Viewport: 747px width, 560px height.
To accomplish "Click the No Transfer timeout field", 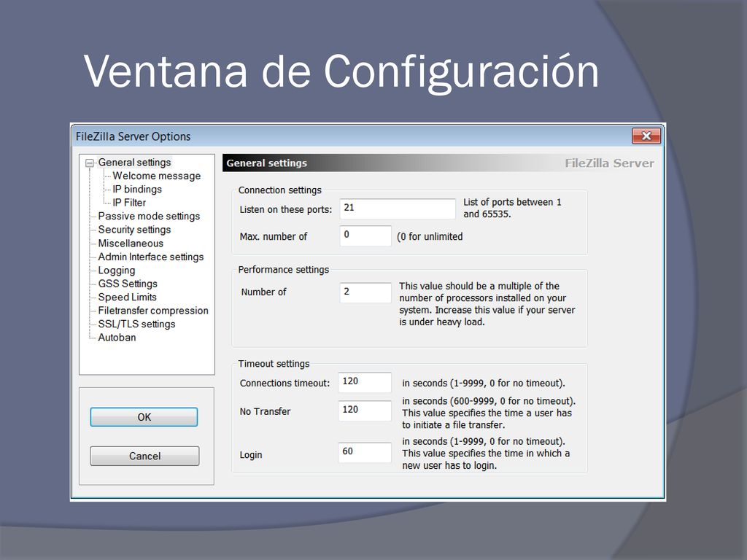I will [x=365, y=411].
